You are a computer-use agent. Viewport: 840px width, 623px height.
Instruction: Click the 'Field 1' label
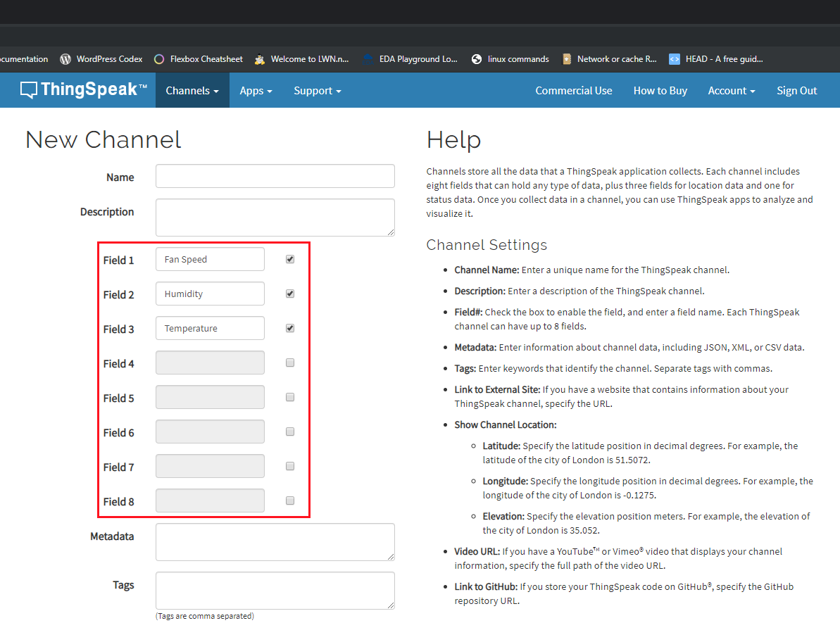pyautogui.click(x=118, y=260)
